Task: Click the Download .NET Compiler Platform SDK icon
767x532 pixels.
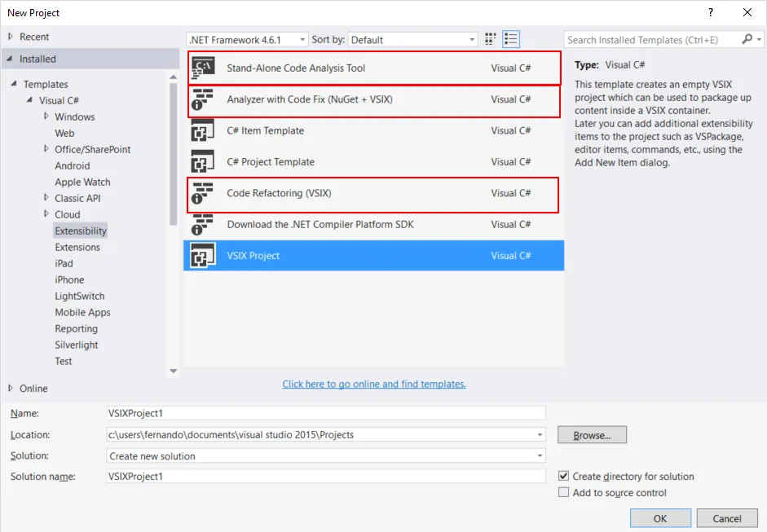Action: (202, 225)
